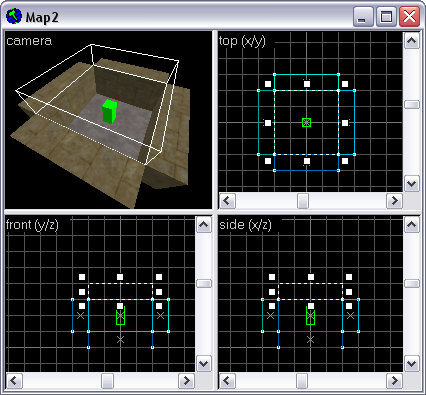
Task: Click the top-center selection handle in front view
Action: pos(120,277)
